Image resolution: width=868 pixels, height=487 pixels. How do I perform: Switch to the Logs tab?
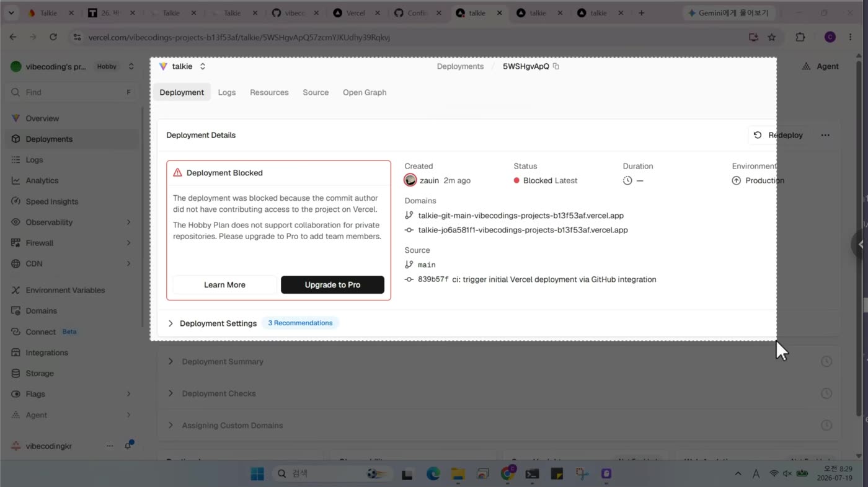click(x=227, y=92)
